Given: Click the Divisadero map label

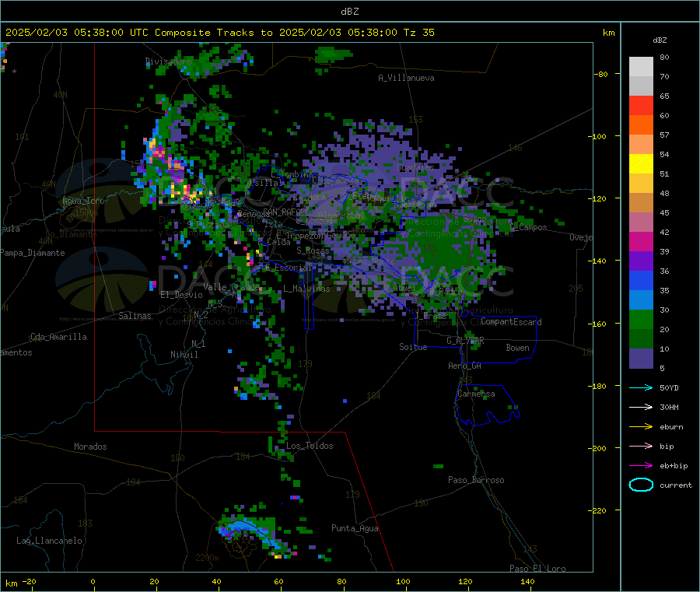Looking at the screenshot, I should coord(168,61).
